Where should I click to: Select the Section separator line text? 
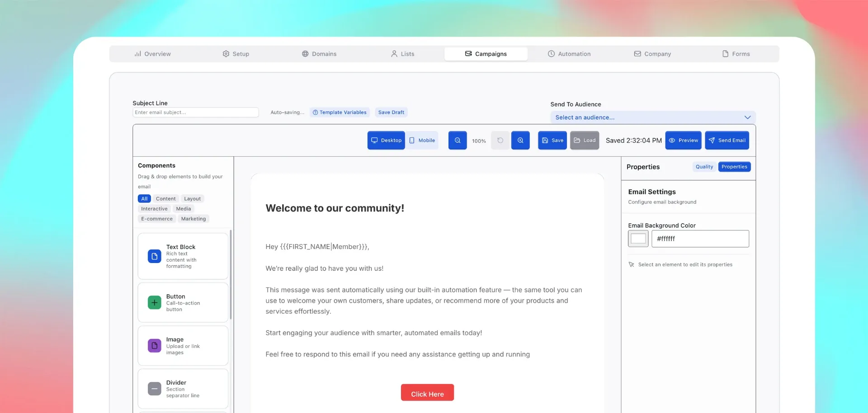[183, 392]
